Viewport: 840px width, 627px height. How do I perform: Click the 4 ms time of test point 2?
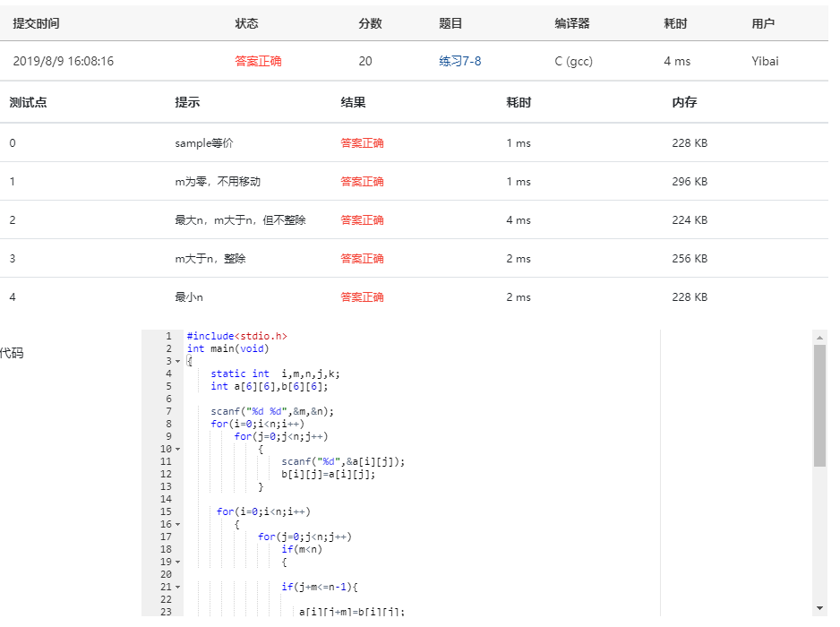(x=519, y=220)
